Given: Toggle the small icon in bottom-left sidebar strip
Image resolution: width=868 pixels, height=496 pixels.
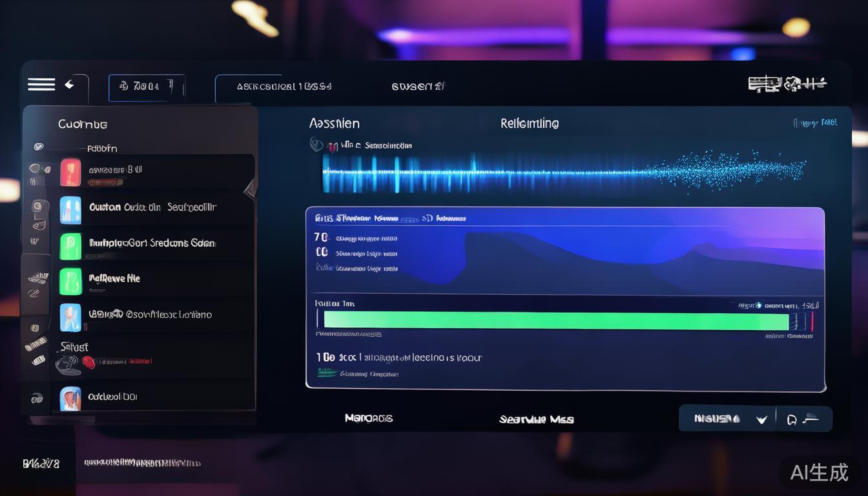Looking at the screenshot, I should 37,398.
